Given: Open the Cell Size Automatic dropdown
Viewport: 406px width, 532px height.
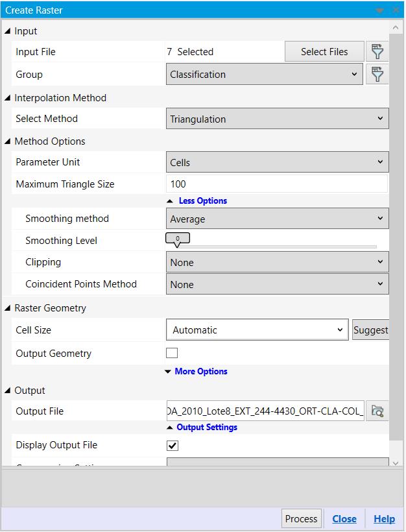Looking at the screenshot, I should pyautogui.click(x=257, y=330).
